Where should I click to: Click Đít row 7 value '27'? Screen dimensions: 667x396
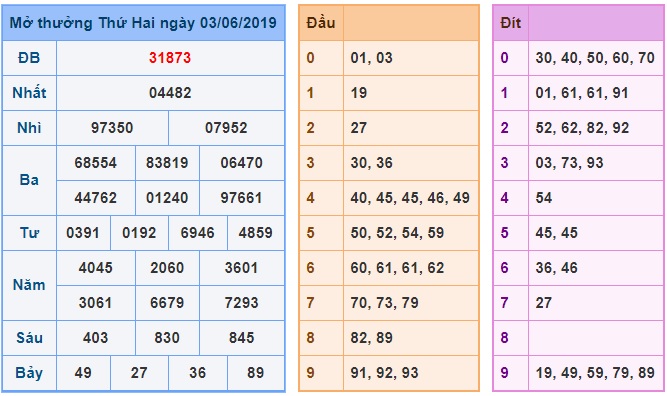pos(544,303)
